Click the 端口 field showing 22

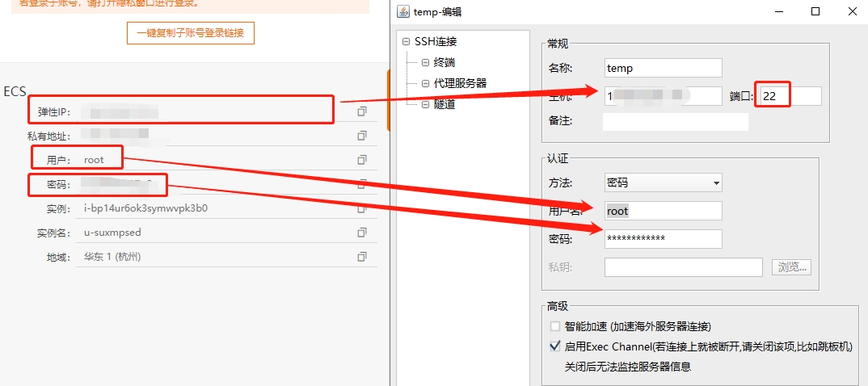[790, 96]
